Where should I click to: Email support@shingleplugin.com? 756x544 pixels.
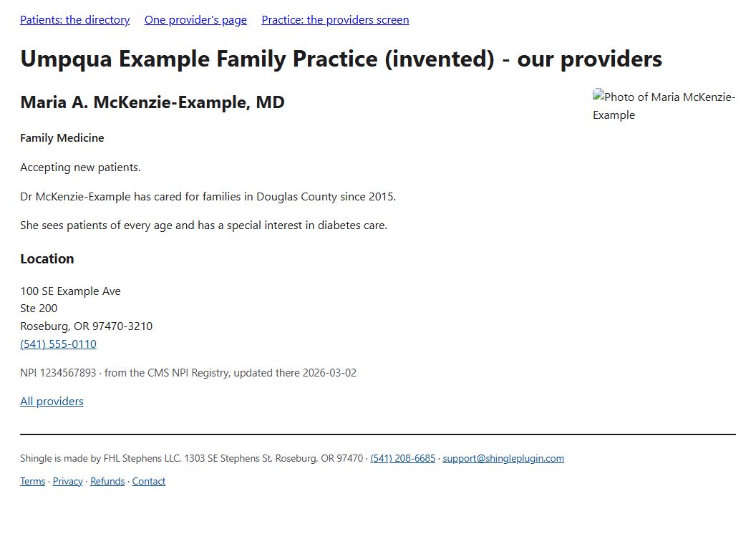[x=503, y=458]
